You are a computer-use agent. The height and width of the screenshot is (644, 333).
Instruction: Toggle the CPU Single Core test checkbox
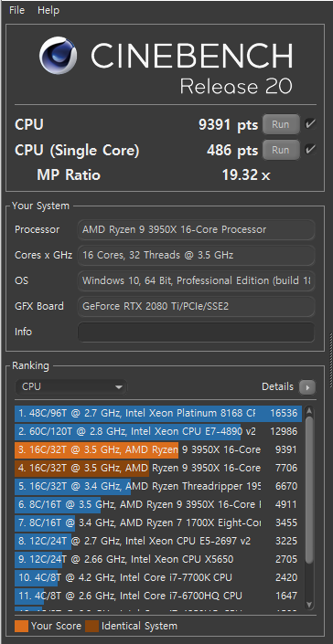[310, 150]
